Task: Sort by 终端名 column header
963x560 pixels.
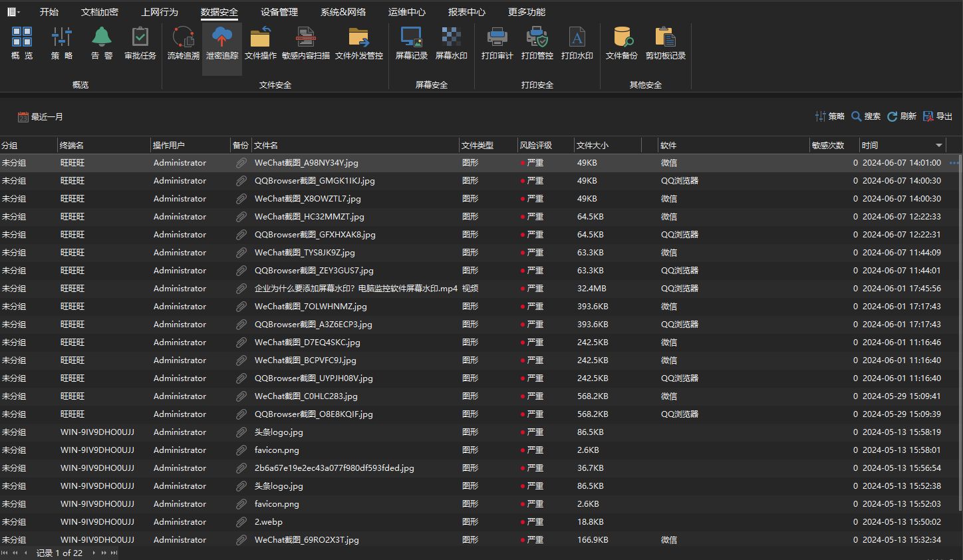Action: 104,145
